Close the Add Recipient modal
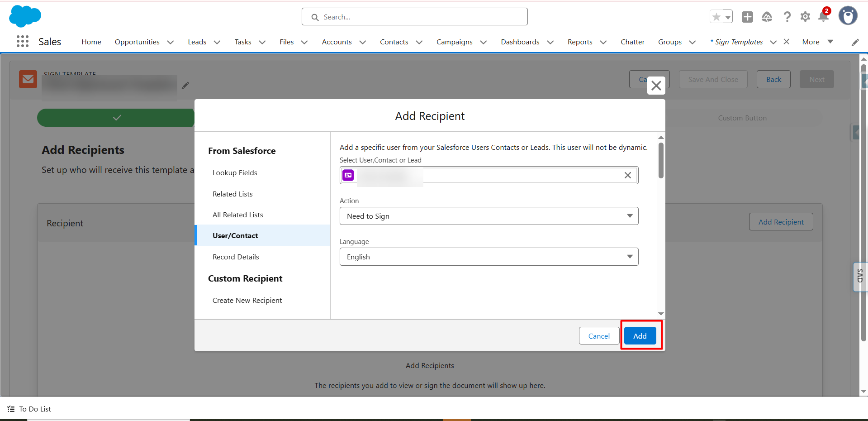Image resolution: width=868 pixels, height=421 pixels. (656, 86)
